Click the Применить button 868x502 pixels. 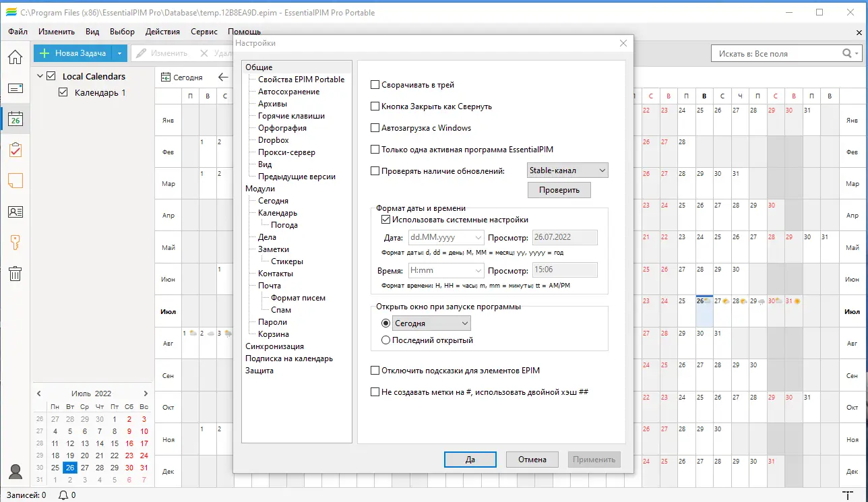[x=594, y=460]
